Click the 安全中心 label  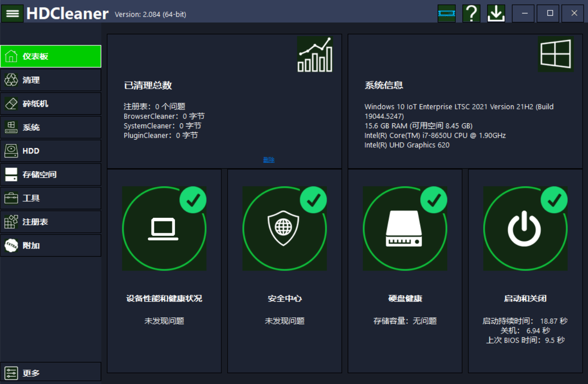[x=285, y=298]
